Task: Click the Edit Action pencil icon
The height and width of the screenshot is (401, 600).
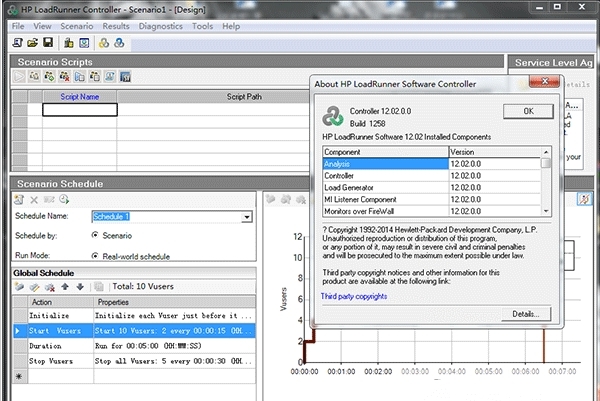Action: point(34,287)
